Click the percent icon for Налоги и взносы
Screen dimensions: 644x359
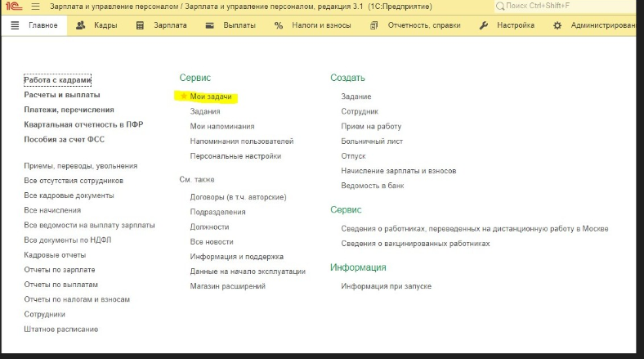click(279, 25)
